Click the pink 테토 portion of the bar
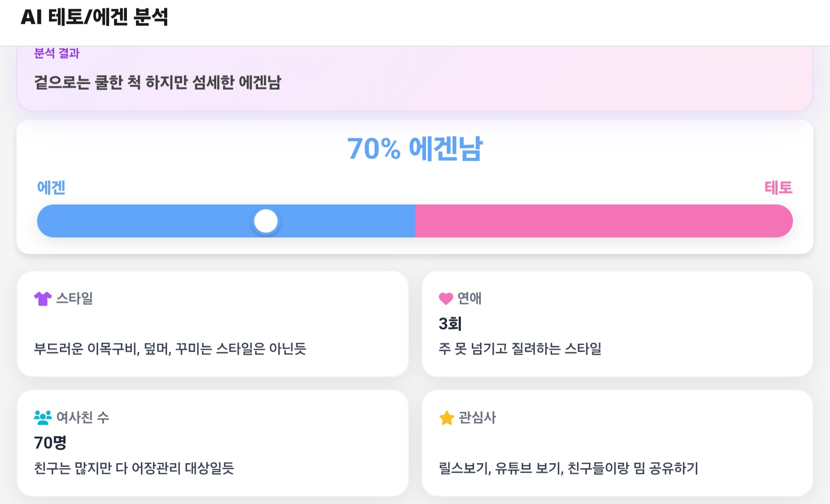This screenshot has width=830, height=504. point(604,221)
